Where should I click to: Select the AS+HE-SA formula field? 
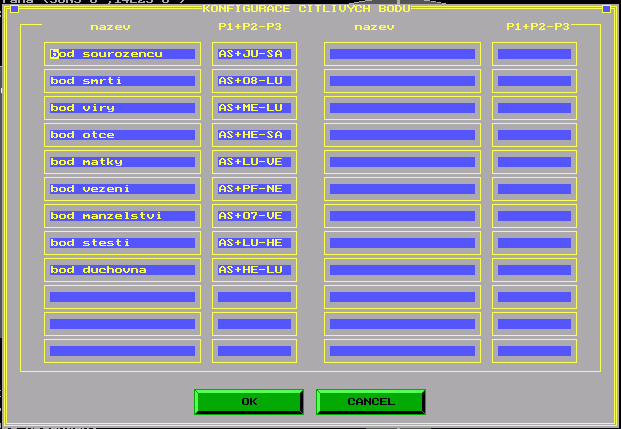pos(254,135)
